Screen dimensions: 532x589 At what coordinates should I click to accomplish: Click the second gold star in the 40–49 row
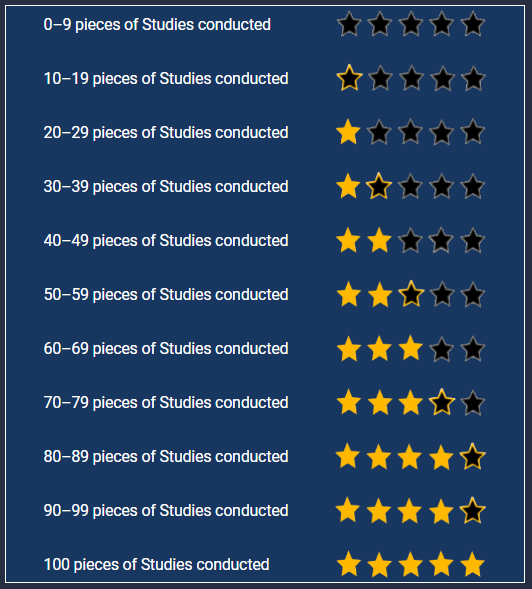point(379,240)
